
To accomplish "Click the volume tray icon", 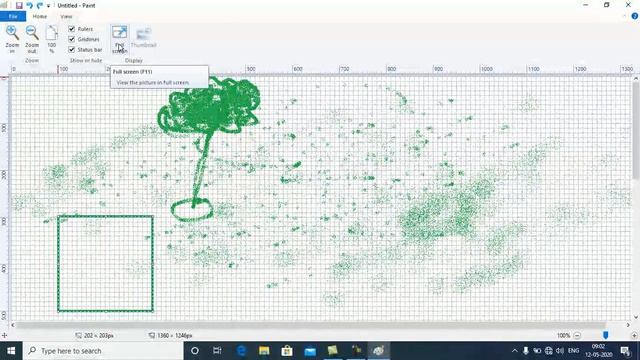I will pyautogui.click(x=560, y=351).
